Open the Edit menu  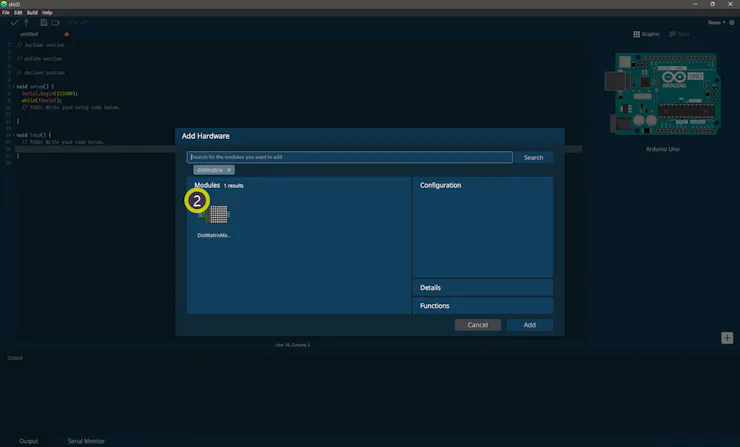[x=18, y=12]
